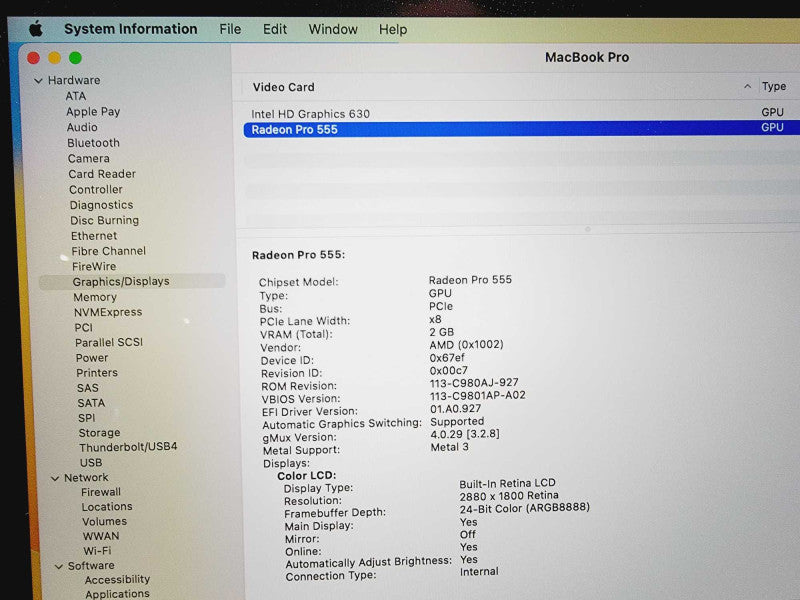The height and width of the screenshot is (600, 800).
Task: Collapse the Network section
Action: pos(55,478)
